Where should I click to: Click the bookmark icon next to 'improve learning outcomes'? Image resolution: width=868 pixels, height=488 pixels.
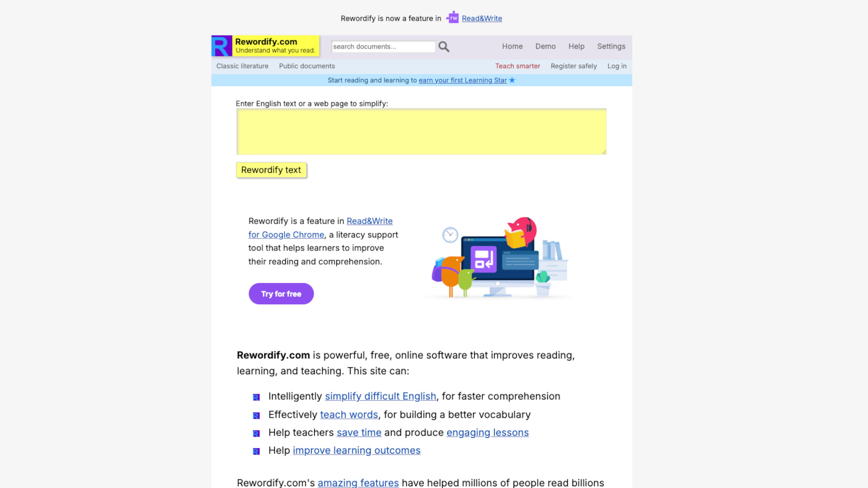[256, 451]
